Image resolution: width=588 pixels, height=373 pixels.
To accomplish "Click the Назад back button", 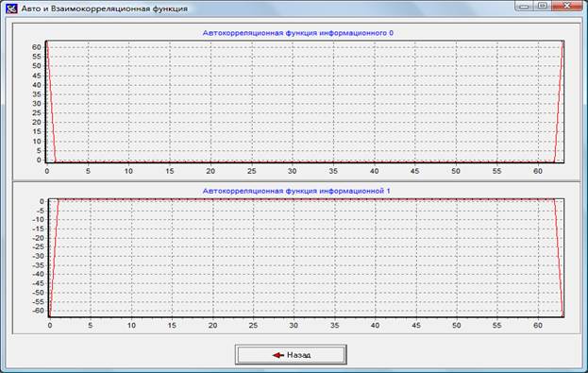I will [291, 355].
